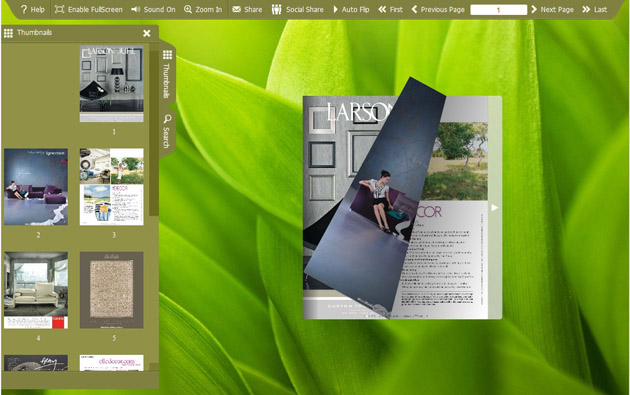The image size is (630, 395).
Task: Open page 5 rug thumbnail
Action: [112, 290]
